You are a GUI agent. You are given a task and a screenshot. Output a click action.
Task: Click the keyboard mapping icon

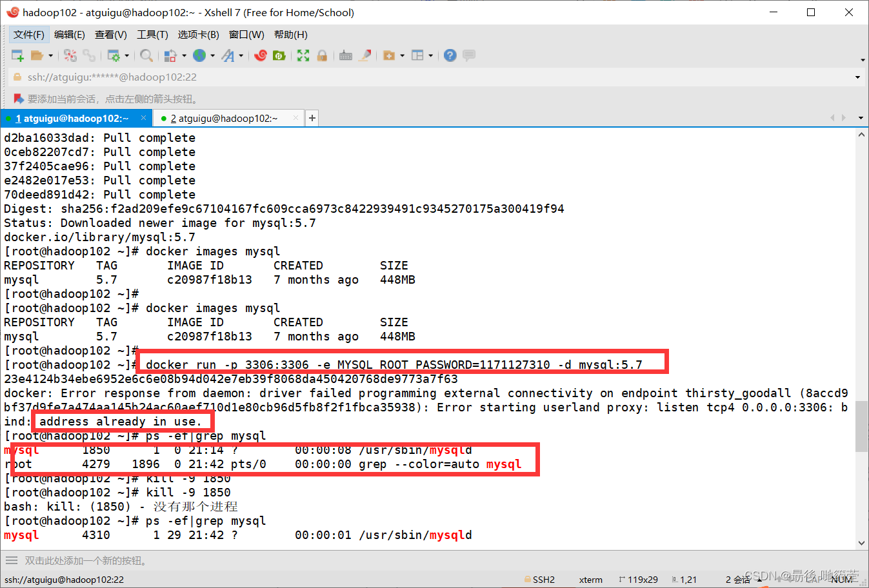pos(346,55)
